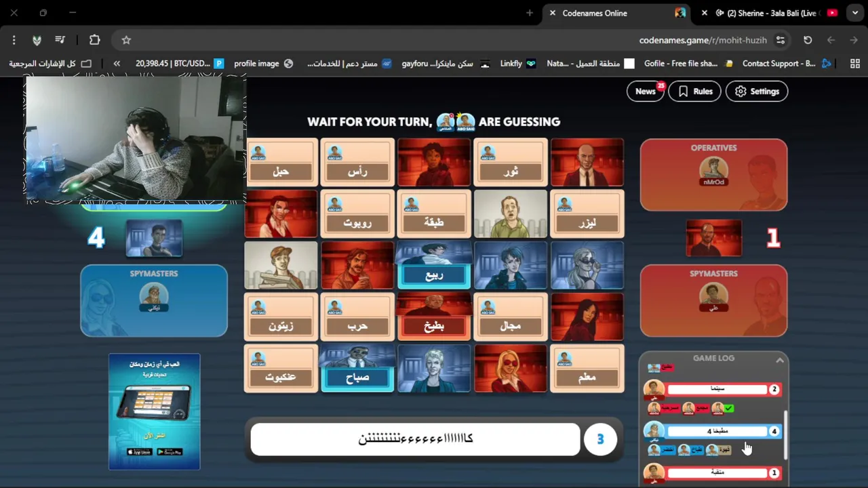This screenshot has height=488, width=868.
Task: Open the tab search dropdown arrow
Action: click(x=855, y=13)
